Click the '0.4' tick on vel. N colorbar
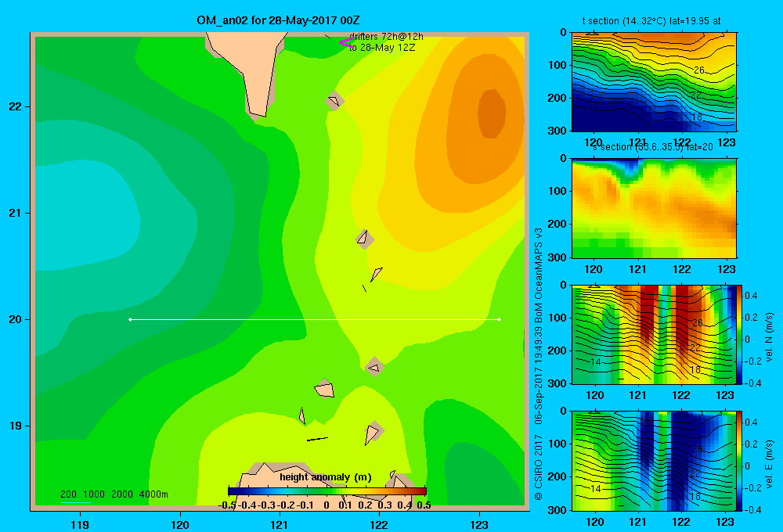The width and height of the screenshot is (783, 532). pyautogui.click(x=751, y=296)
